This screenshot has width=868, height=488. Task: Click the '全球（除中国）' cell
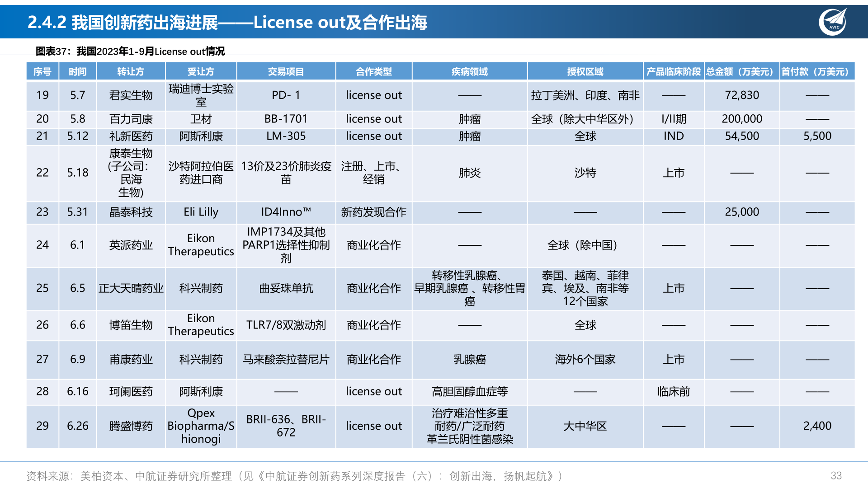585,245
